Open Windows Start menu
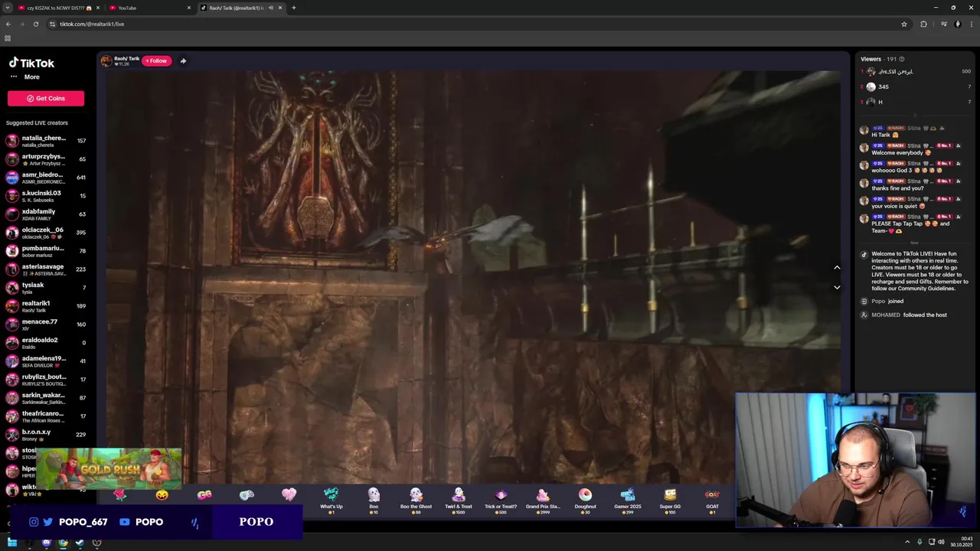Screen dimensions: 980x551 12,543
